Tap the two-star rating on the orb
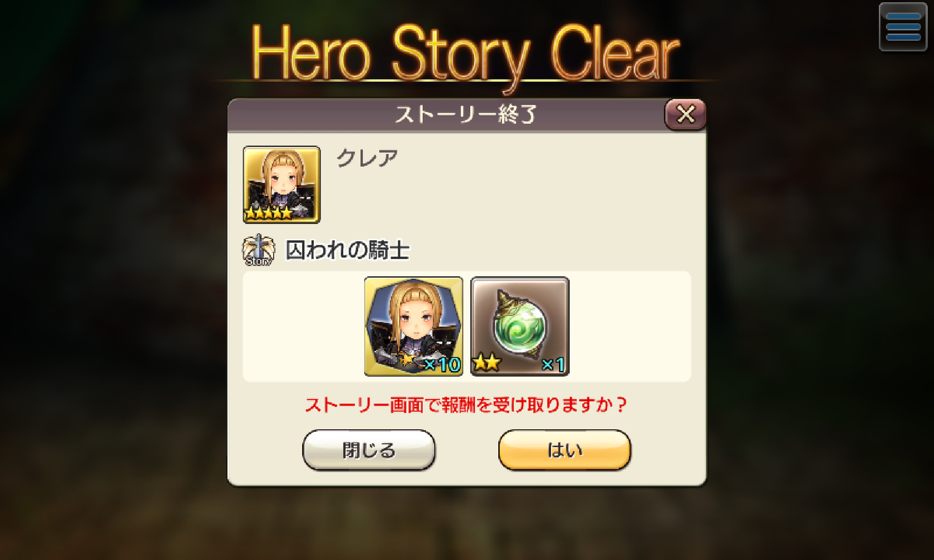Image resolution: width=934 pixels, height=560 pixels. click(x=487, y=362)
